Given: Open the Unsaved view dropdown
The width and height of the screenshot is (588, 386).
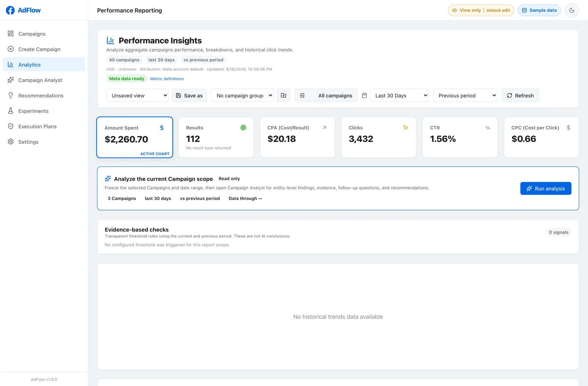Looking at the screenshot, I should [137, 95].
